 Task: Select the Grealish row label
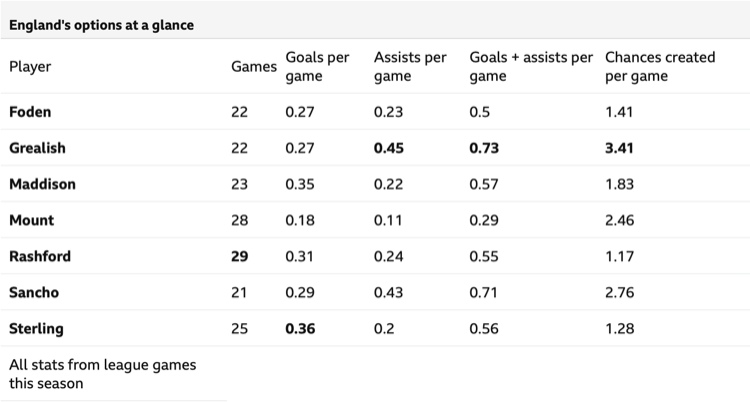[37, 148]
